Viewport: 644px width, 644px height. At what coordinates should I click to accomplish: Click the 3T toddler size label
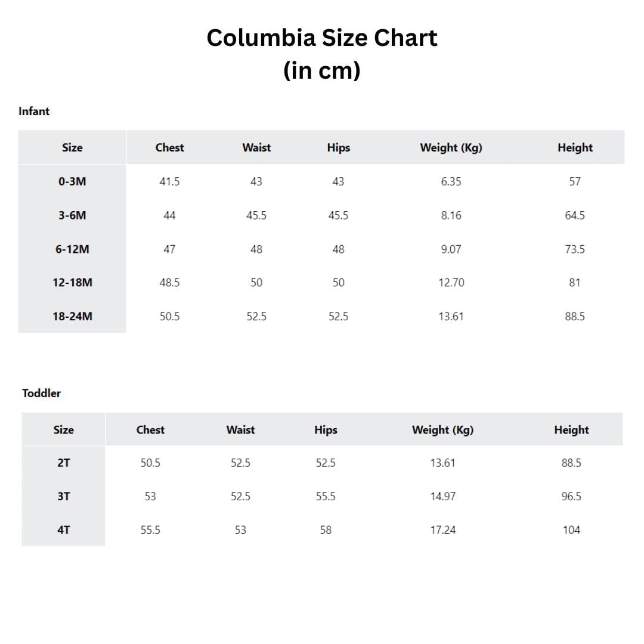pos(64,497)
